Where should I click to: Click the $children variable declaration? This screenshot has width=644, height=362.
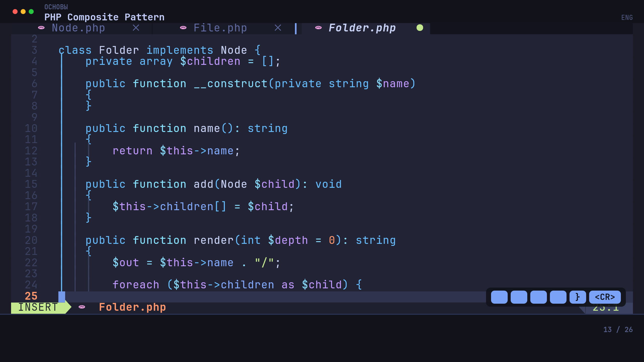pyautogui.click(x=211, y=61)
